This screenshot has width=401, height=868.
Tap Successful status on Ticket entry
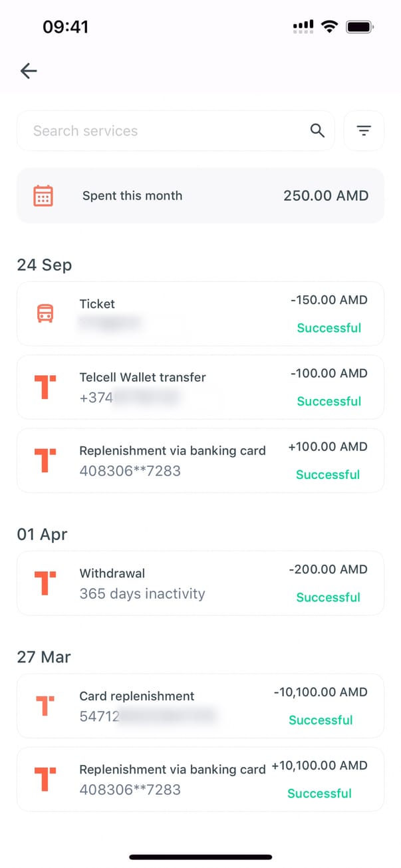pos(329,328)
